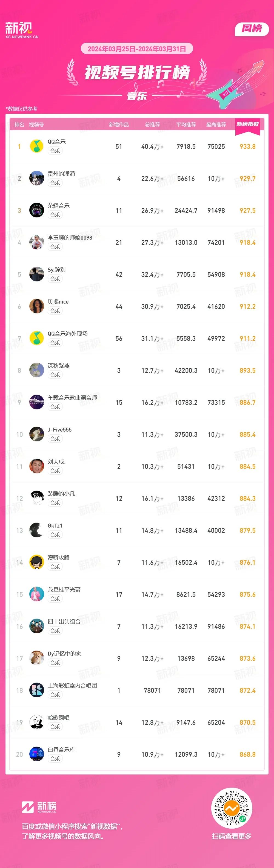Click the 新增作品 column header

click(119, 125)
